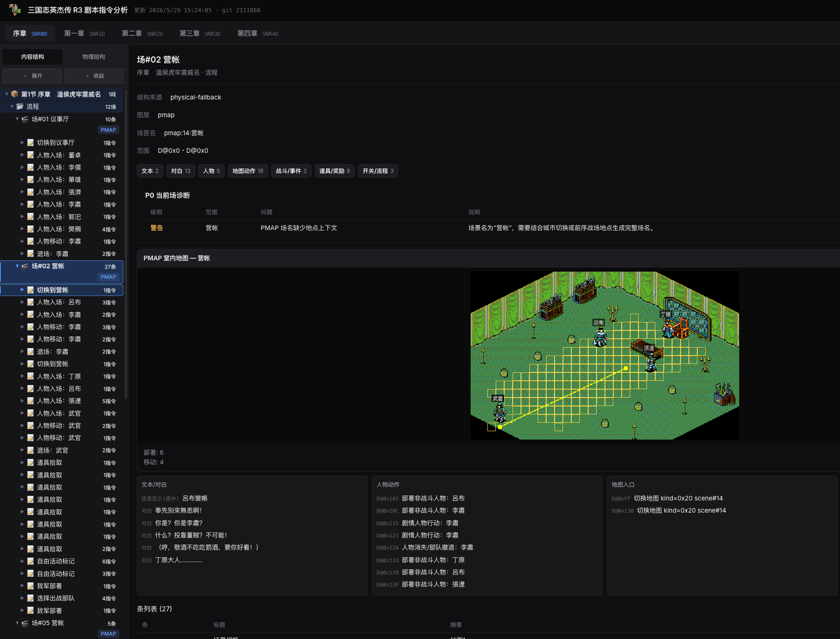Viewport: 840px width, 639px height.
Task: Select the 内容结构 sidebar tab
Action: click(x=33, y=57)
